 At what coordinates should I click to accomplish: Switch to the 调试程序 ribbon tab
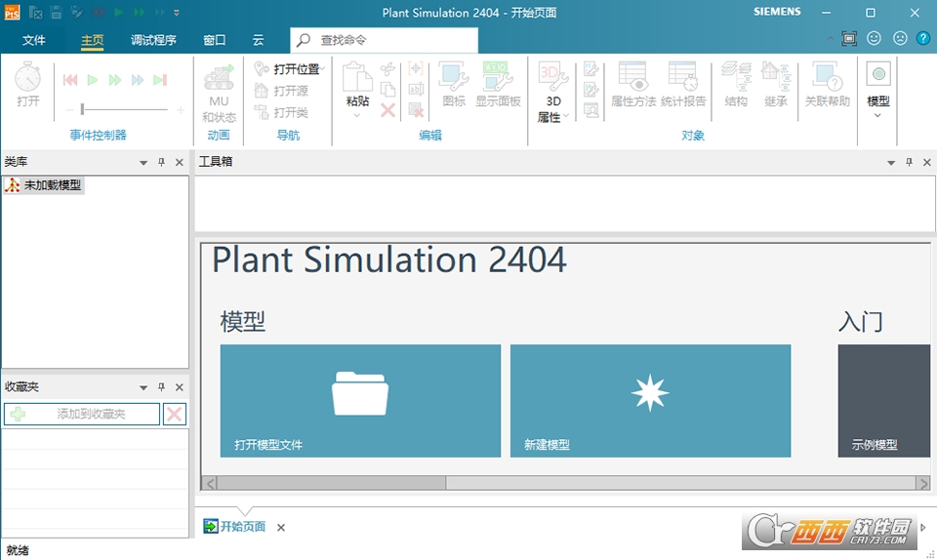tap(153, 40)
